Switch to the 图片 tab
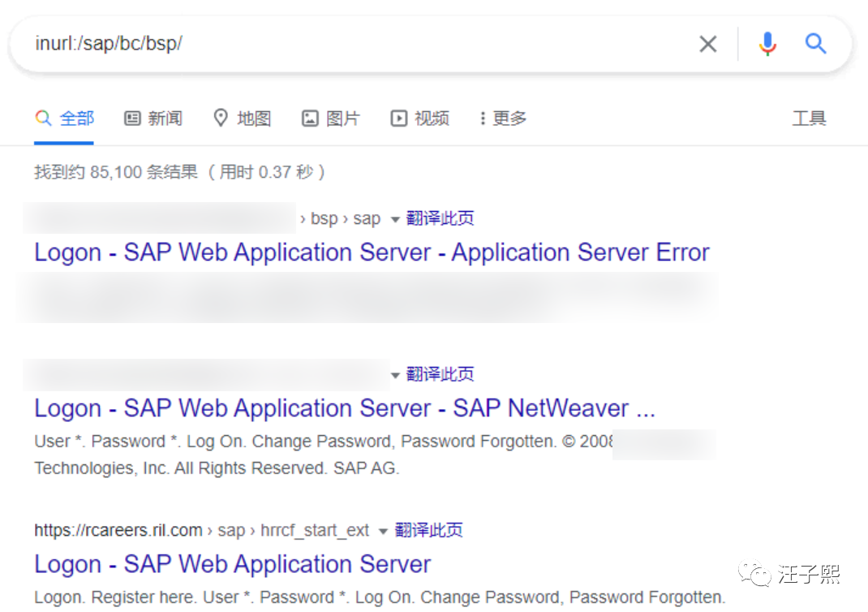868x612 pixels. point(331,118)
